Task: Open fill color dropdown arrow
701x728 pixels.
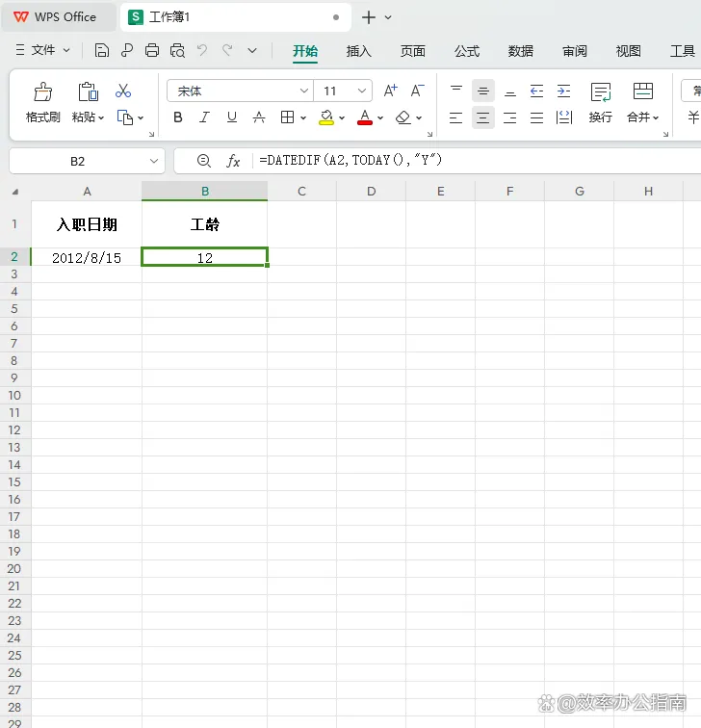Action: pos(342,117)
